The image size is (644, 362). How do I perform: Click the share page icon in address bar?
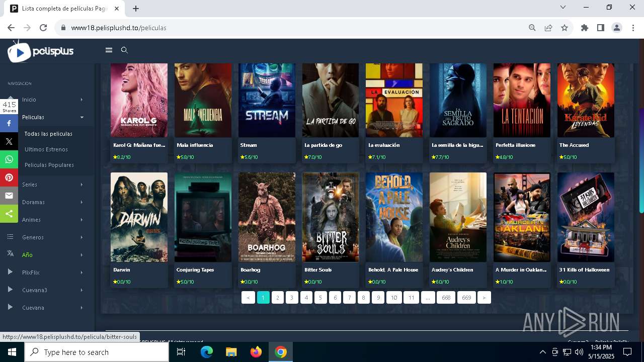point(548,28)
